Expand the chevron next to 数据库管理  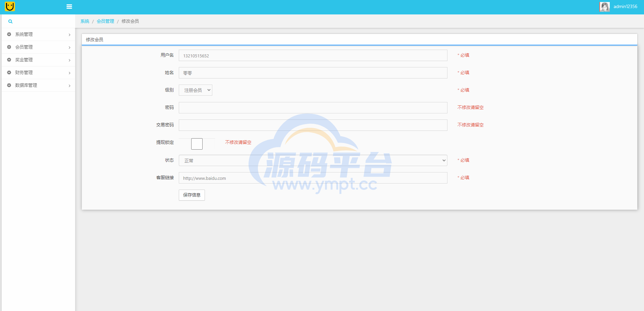point(69,86)
